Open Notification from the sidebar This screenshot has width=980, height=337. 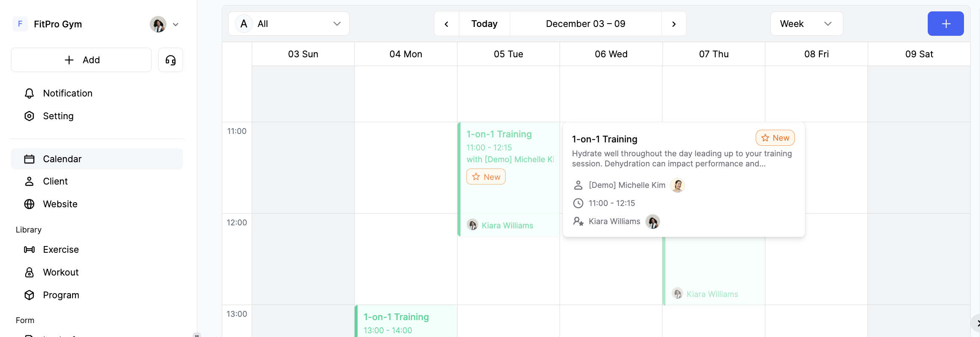(x=67, y=93)
